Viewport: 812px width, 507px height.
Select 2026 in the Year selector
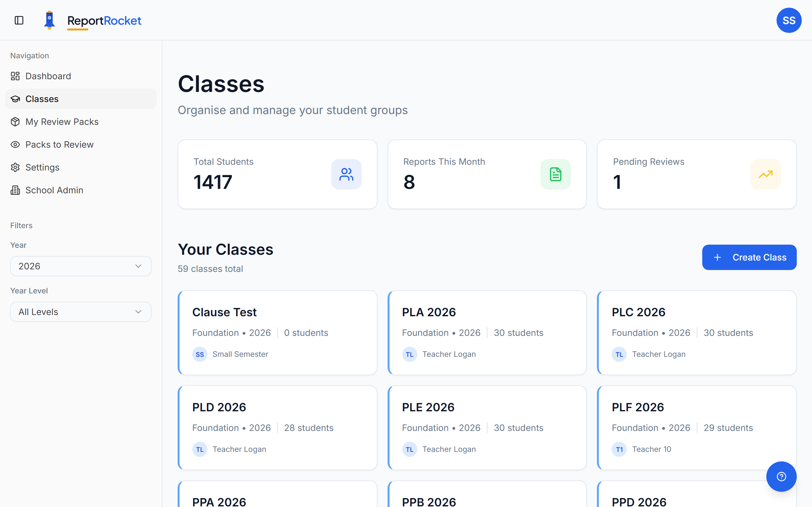pyautogui.click(x=81, y=266)
